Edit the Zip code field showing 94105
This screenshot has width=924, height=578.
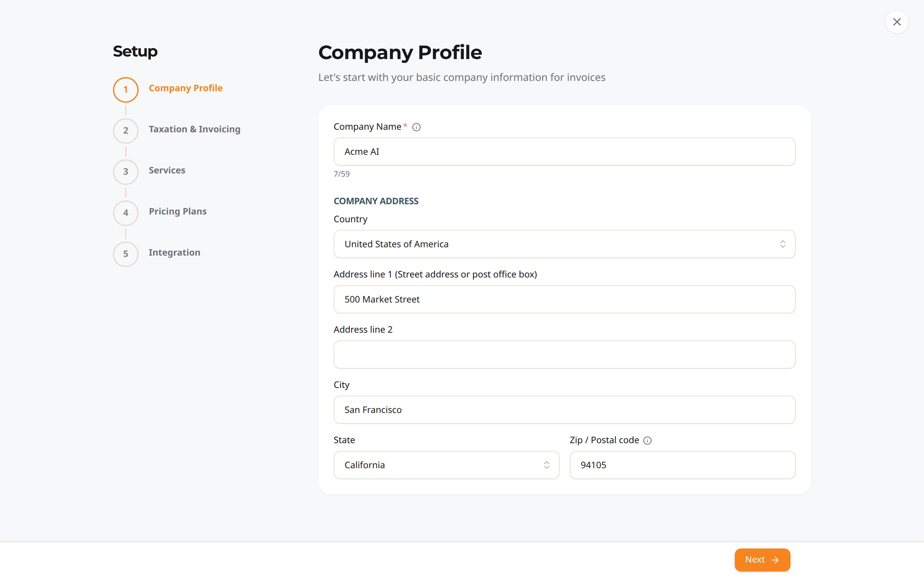(x=682, y=465)
